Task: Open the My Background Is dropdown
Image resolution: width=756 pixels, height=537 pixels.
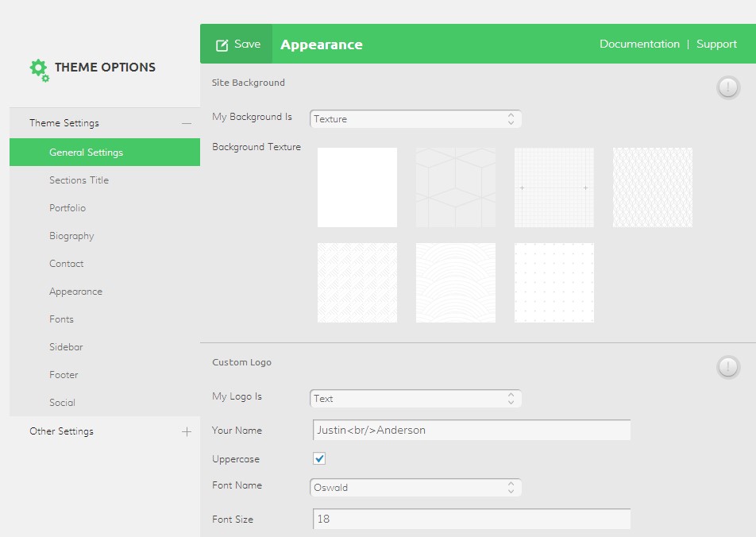Action: pos(415,119)
